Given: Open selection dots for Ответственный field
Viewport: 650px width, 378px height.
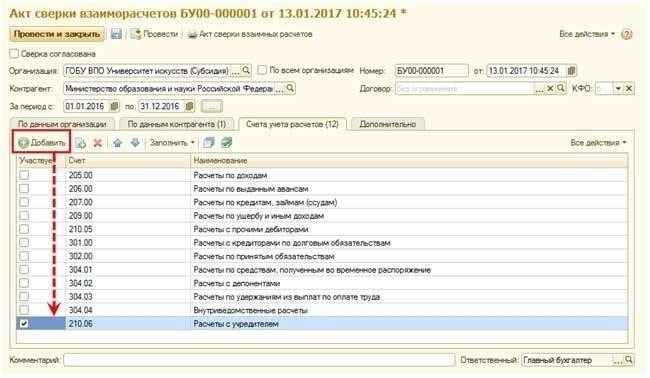Looking at the screenshot, I should pos(618,360).
